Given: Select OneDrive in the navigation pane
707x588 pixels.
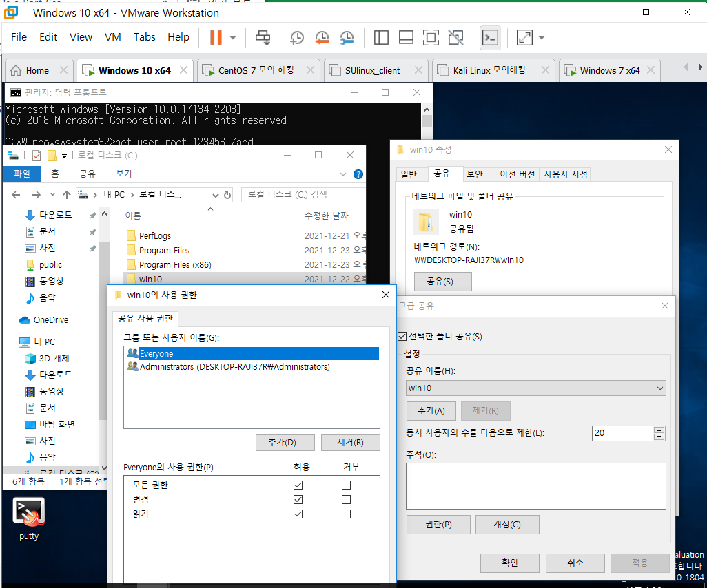Looking at the screenshot, I should [43, 320].
